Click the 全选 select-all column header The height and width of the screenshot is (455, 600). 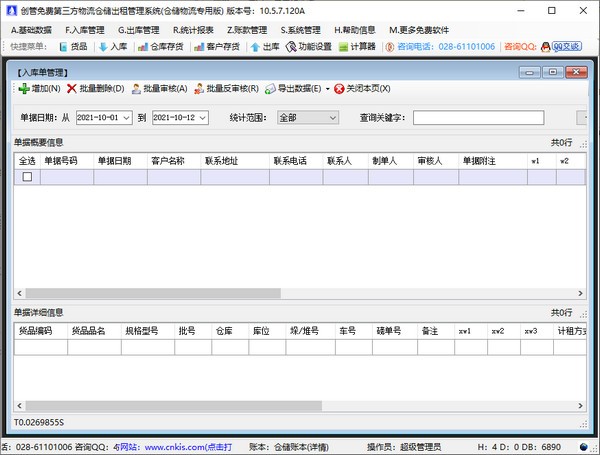(x=27, y=161)
